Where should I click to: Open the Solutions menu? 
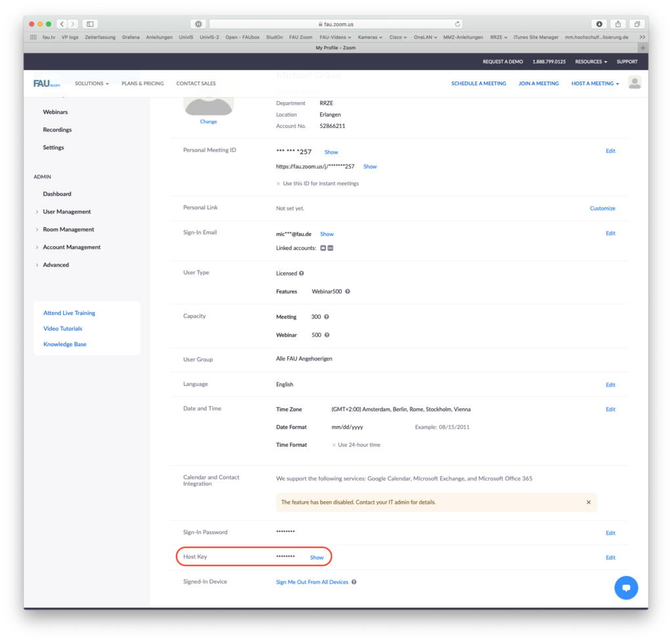[91, 83]
